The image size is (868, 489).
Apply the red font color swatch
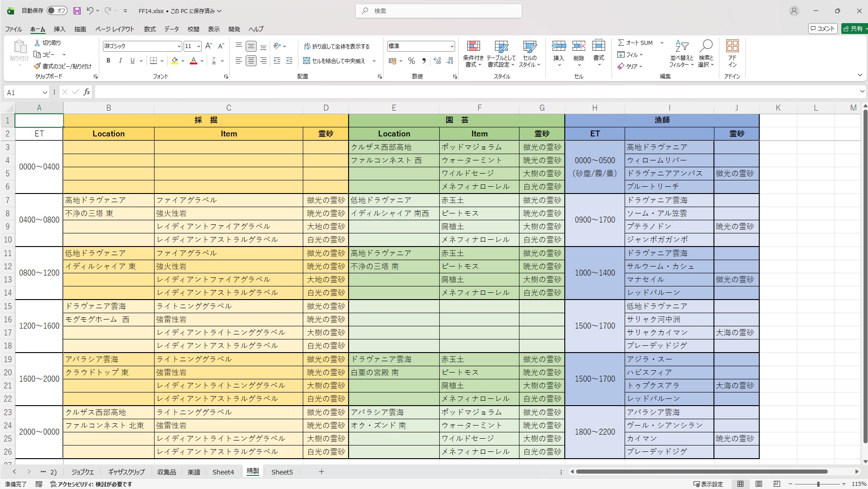194,61
